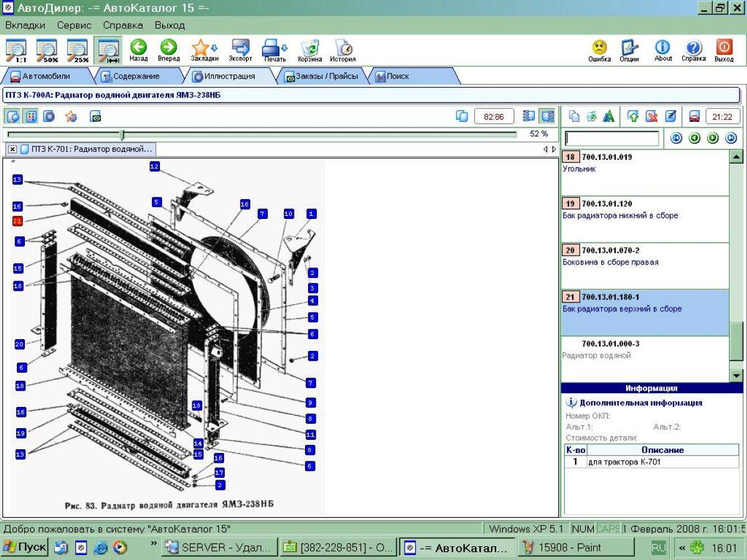Toggle the side panel layout button
This screenshot has width=747, height=560.
(547, 116)
